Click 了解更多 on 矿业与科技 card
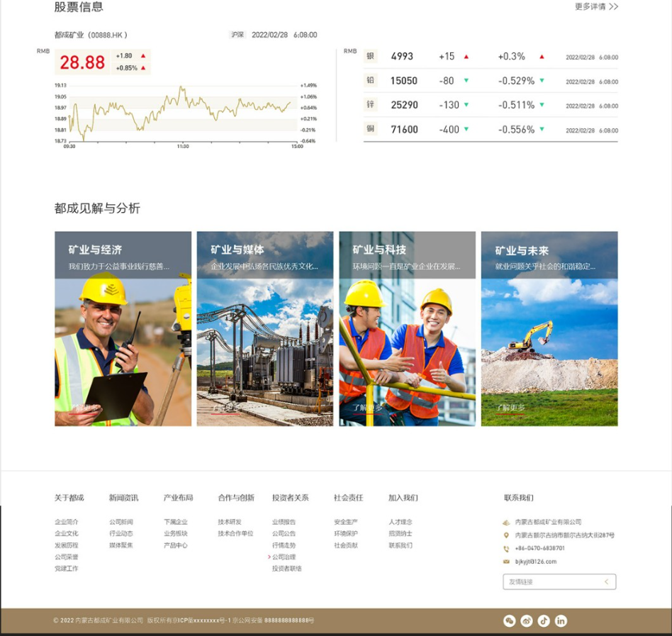672x636 pixels. pyautogui.click(x=368, y=408)
